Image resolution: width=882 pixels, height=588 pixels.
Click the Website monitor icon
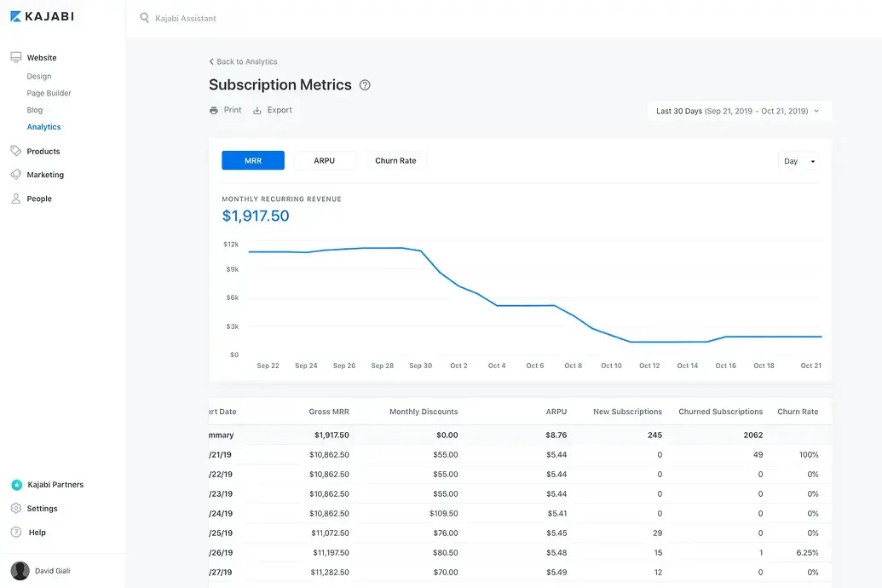tap(16, 57)
